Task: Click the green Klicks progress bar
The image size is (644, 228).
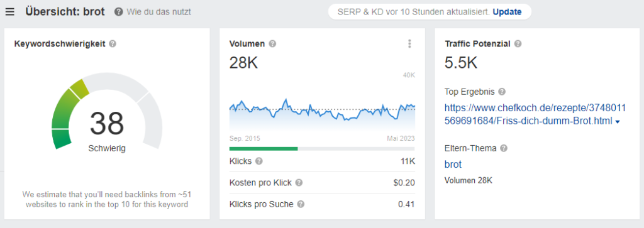Action: point(264,148)
